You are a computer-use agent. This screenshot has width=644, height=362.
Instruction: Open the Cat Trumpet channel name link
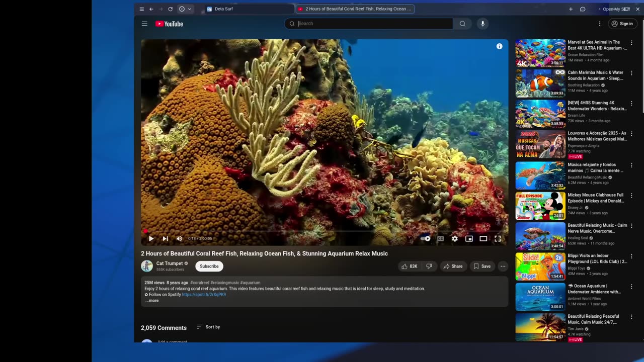point(170,263)
